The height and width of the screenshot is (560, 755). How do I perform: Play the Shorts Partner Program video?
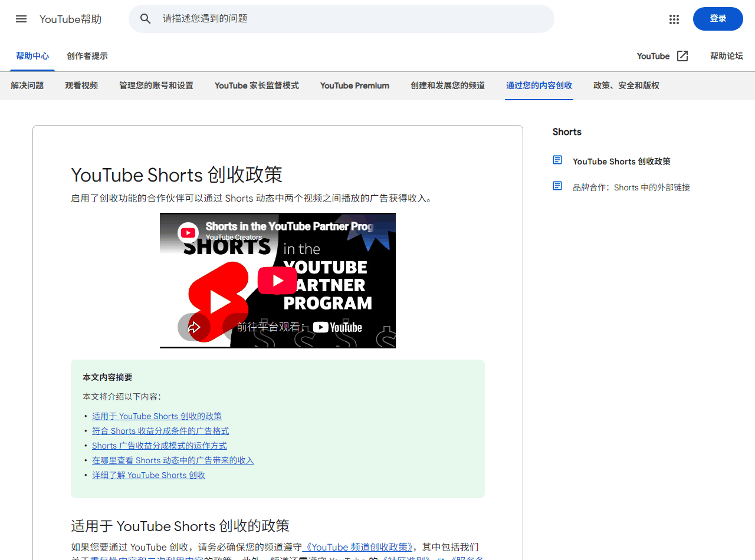click(277, 281)
